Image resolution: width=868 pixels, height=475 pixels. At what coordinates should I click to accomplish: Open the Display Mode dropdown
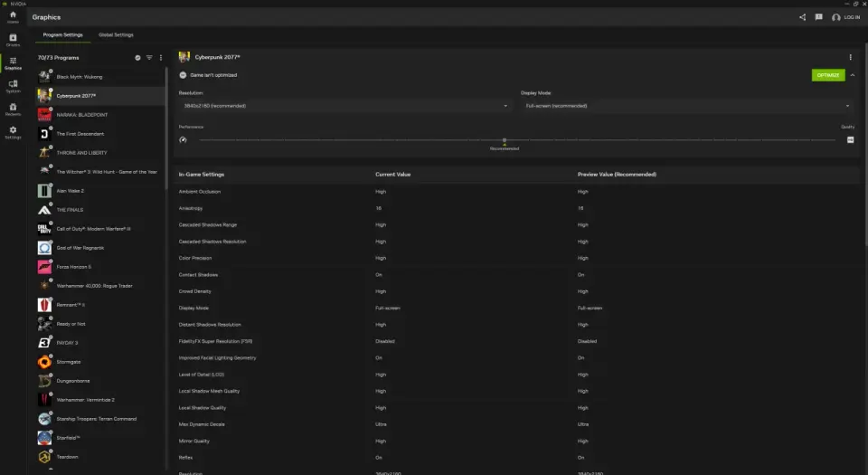686,106
